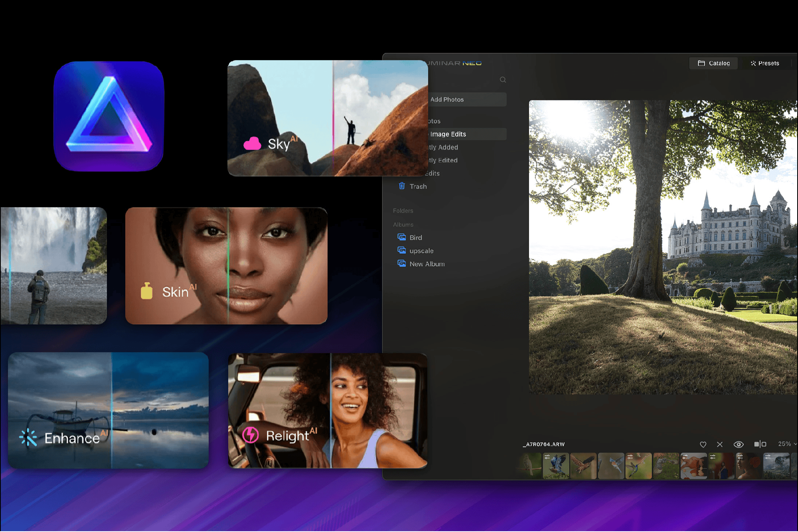Open the 25% zoom level dropdown
The width and height of the screenshot is (798, 532).
point(786,444)
